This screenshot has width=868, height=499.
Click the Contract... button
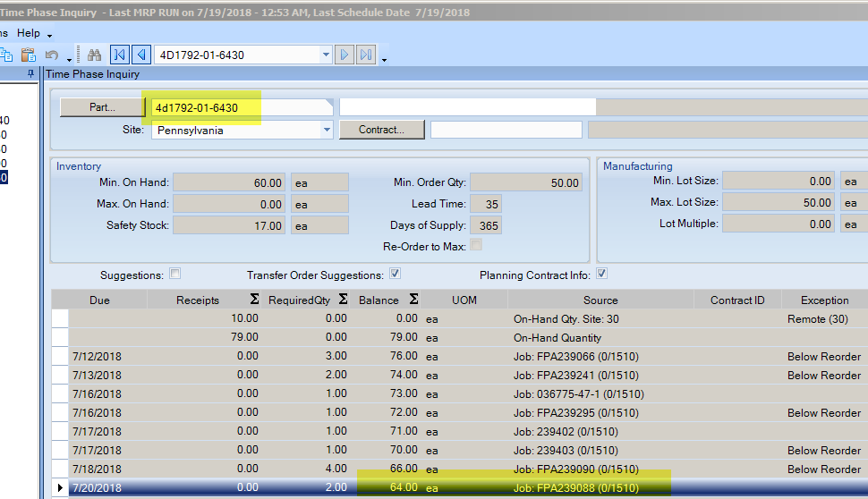[x=381, y=130]
